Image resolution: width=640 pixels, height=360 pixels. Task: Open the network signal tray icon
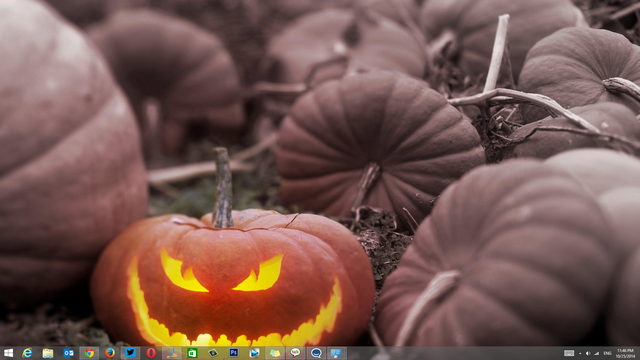coord(596,353)
